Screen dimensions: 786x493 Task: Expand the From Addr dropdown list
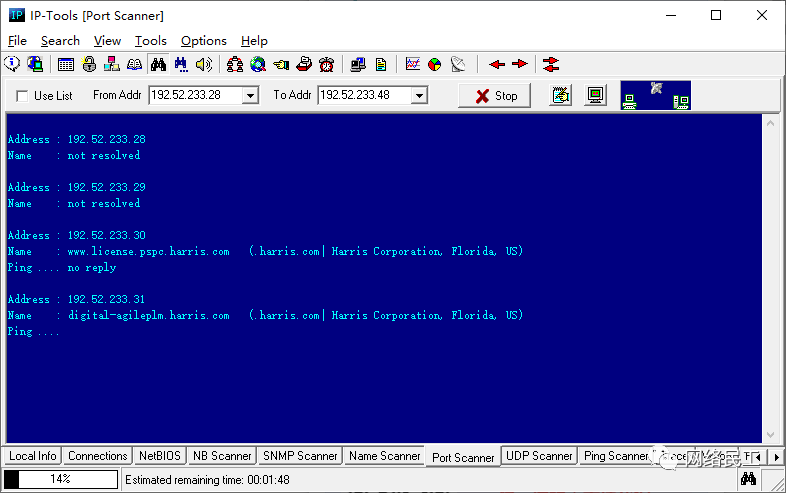click(x=250, y=95)
